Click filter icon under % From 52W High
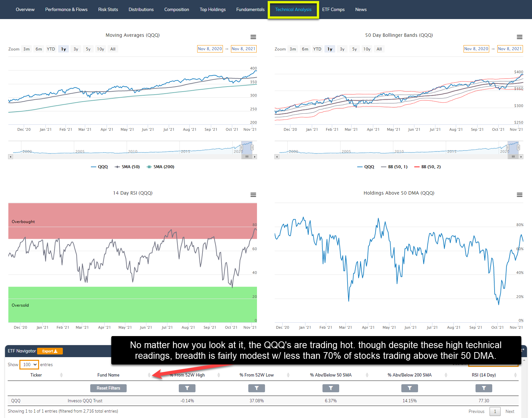This screenshot has width=532, height=418. 187,388
